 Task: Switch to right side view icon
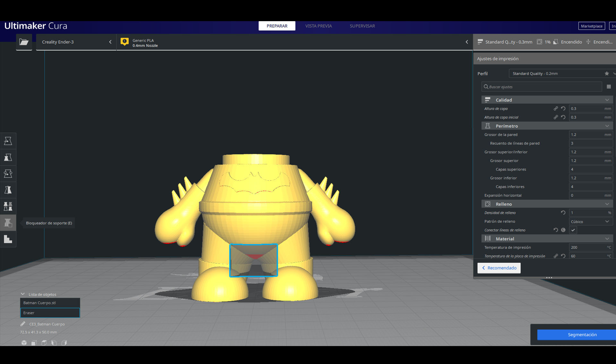(x=64, y=343)
